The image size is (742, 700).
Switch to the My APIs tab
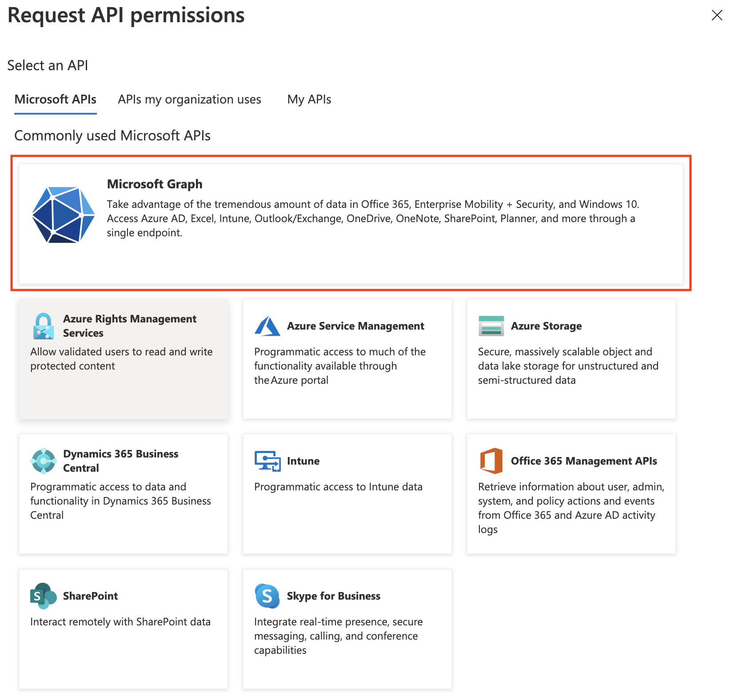309,99
